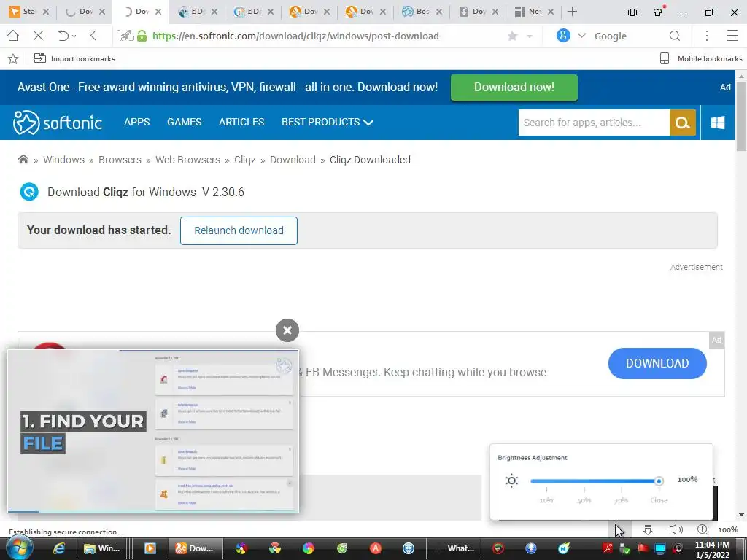Click the Relaunch download button
747x560 pixels.
tap(239, 230)
